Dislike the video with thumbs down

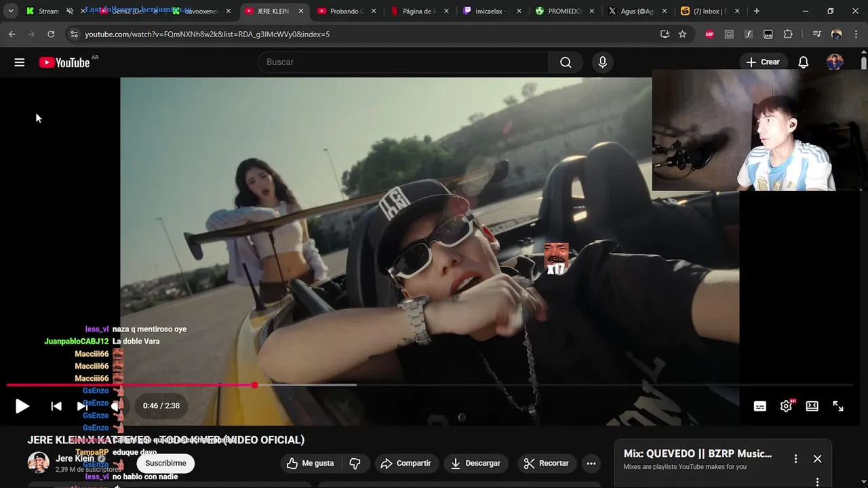click(x=355, y=464)
